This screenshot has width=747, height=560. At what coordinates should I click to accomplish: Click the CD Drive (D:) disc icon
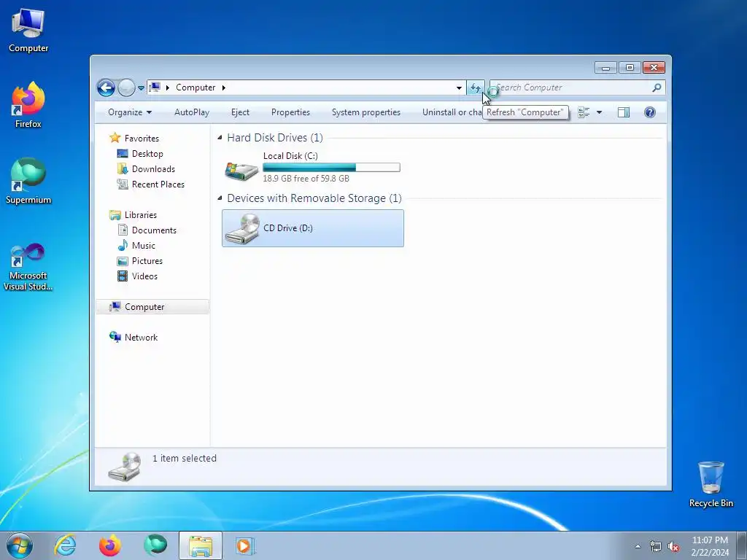[242, 228]
